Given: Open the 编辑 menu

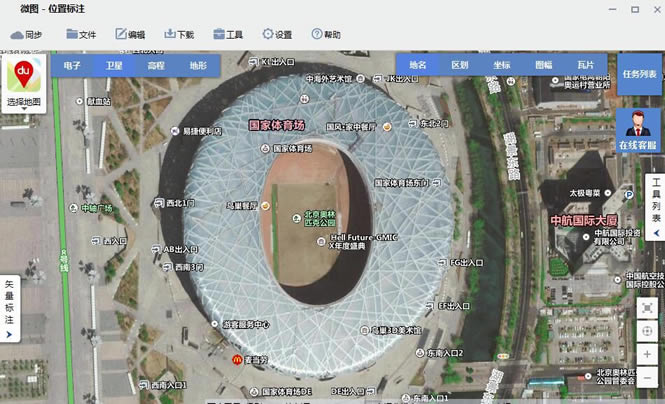Looking at the screenshot, I should click(x=130, y=34).
